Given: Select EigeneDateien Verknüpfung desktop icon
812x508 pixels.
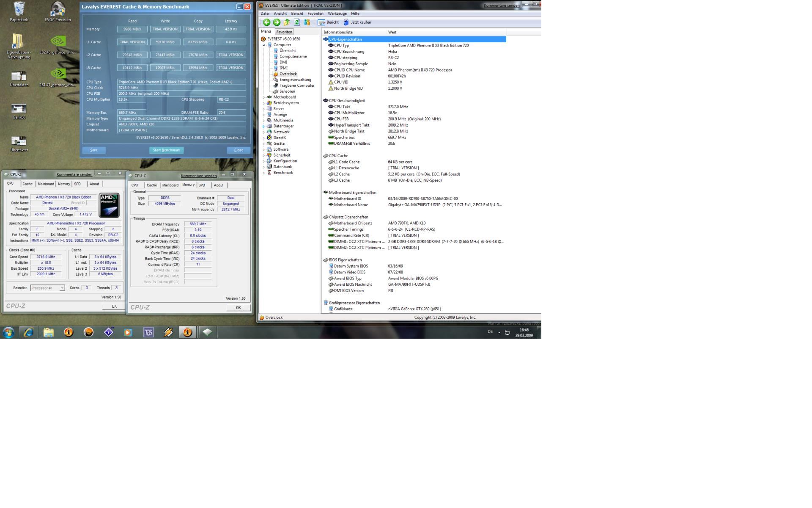Looking at the screenshot, I should [x=19, y=47].
